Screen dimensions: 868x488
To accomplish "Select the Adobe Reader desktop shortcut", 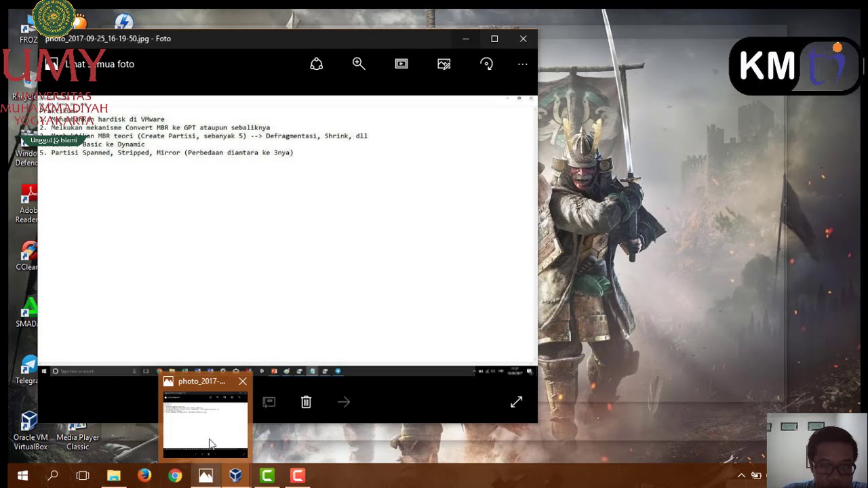I will click(x=28, y=204).
